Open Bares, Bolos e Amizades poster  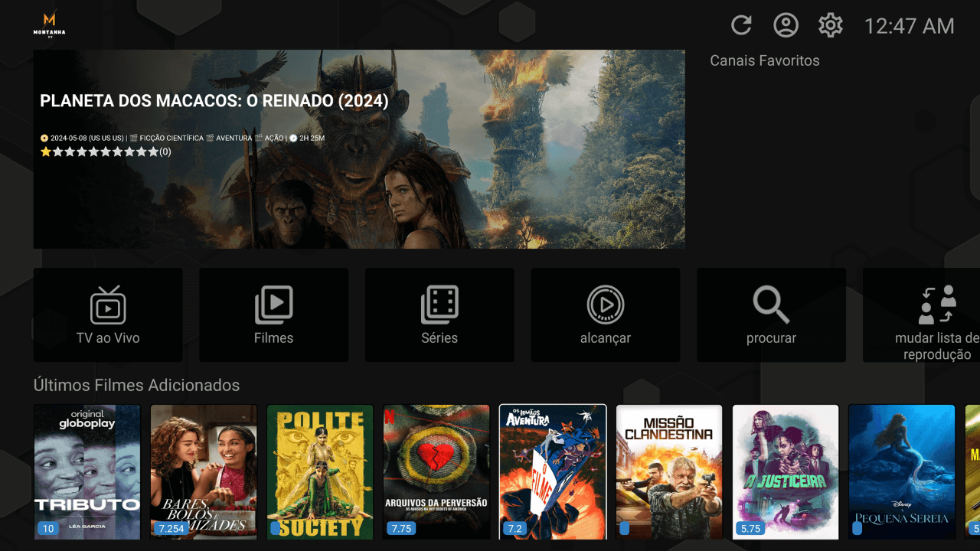(x=204, y=472)
